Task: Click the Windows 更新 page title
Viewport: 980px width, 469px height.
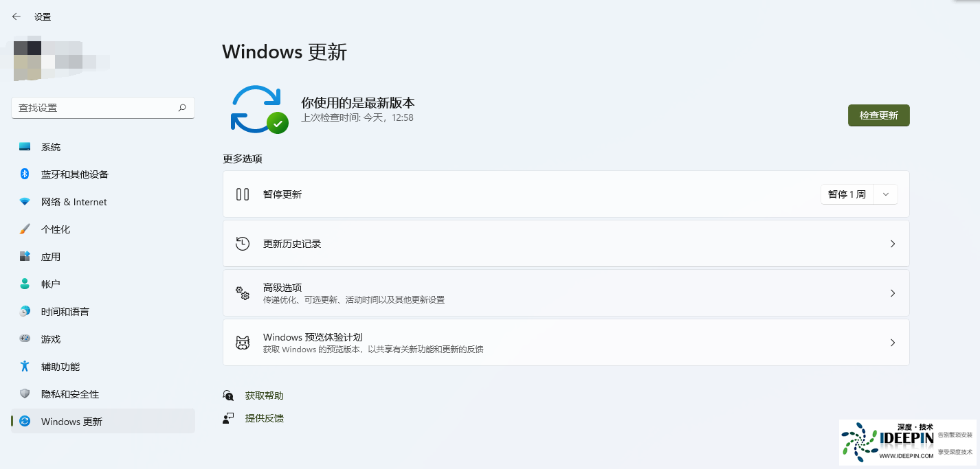Action: [285, 52]
